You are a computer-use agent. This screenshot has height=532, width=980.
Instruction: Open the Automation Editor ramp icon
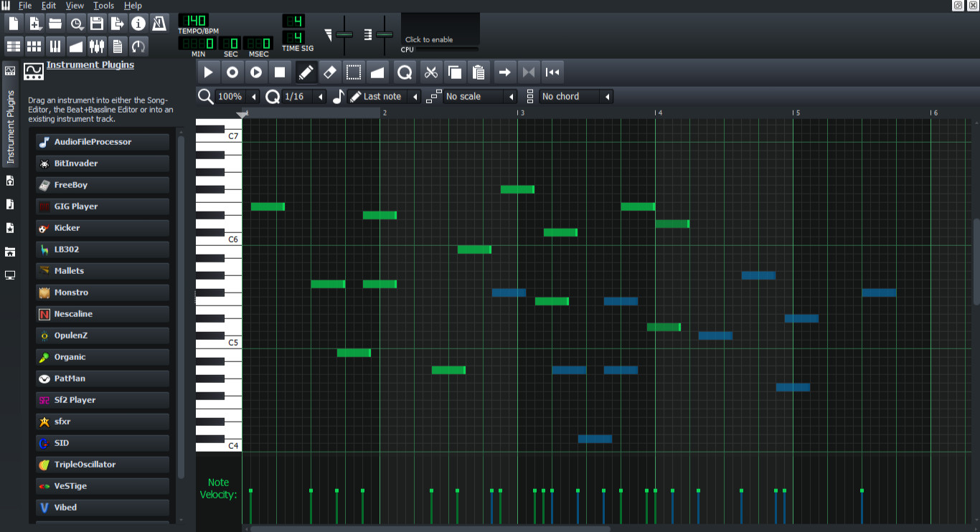[76, 47]
